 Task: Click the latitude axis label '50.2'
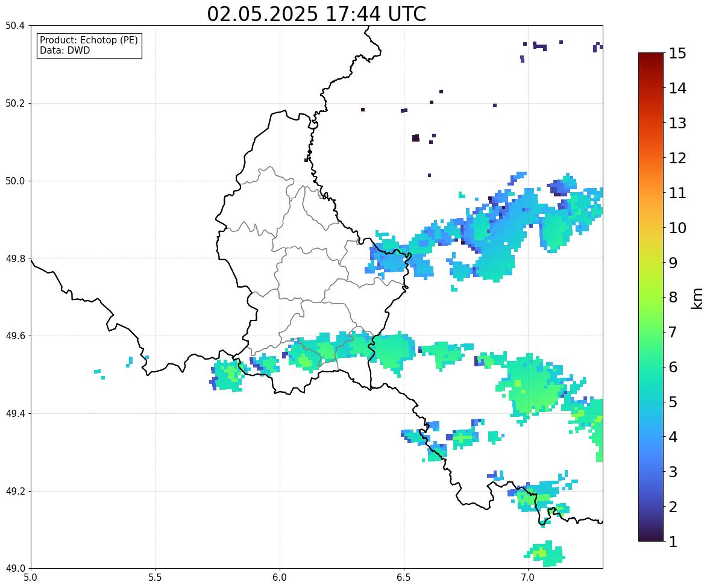pos(14,103)
